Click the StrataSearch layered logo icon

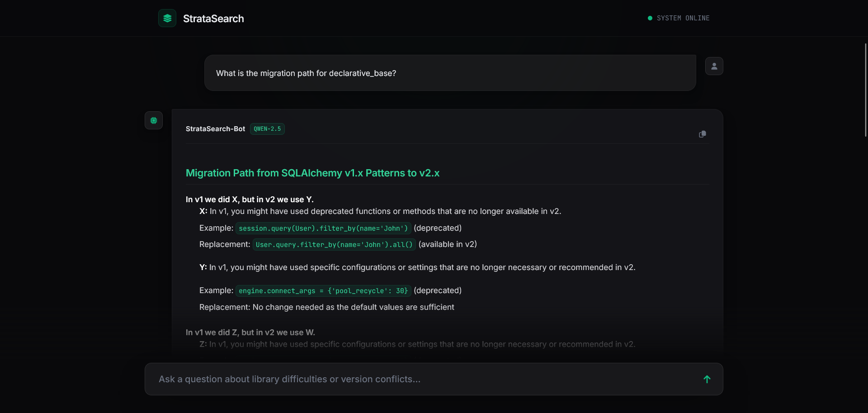click(167, 18)
